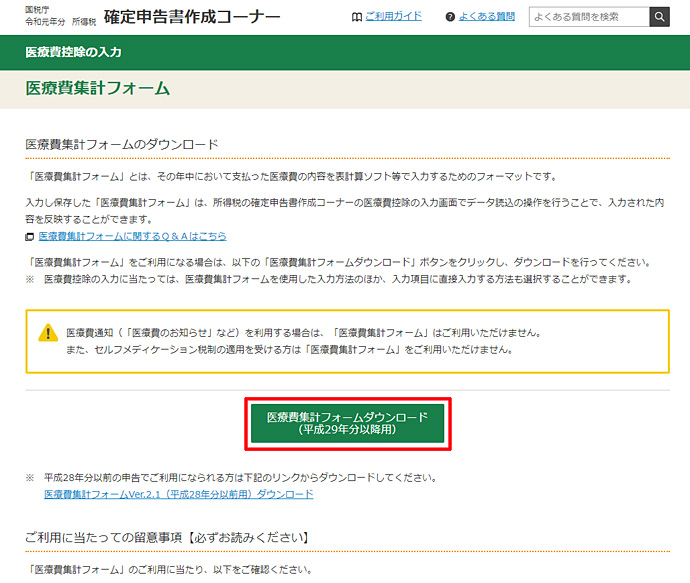The image size is (690, 583).
Task: Download 医療費集計フォームVer.2.1 (平成28年分以前用) link
Action: [179, 494]
